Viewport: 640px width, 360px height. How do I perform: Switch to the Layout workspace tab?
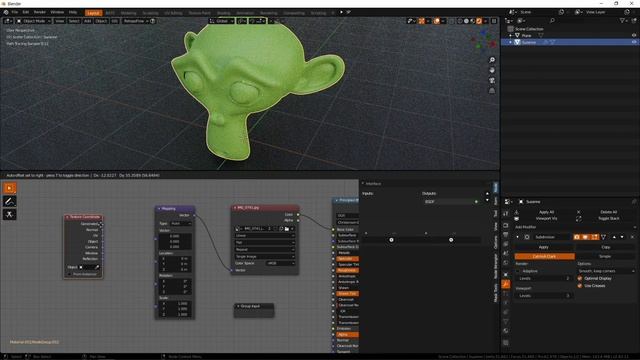[93, 13]
